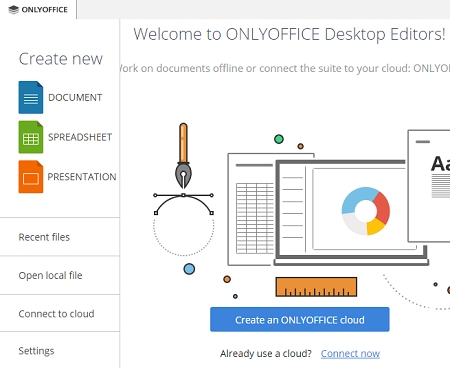Screen dimensions: 450x368
Task: Click the blue Document file icon
Action: pyautogui.click(x=31, y=97)
